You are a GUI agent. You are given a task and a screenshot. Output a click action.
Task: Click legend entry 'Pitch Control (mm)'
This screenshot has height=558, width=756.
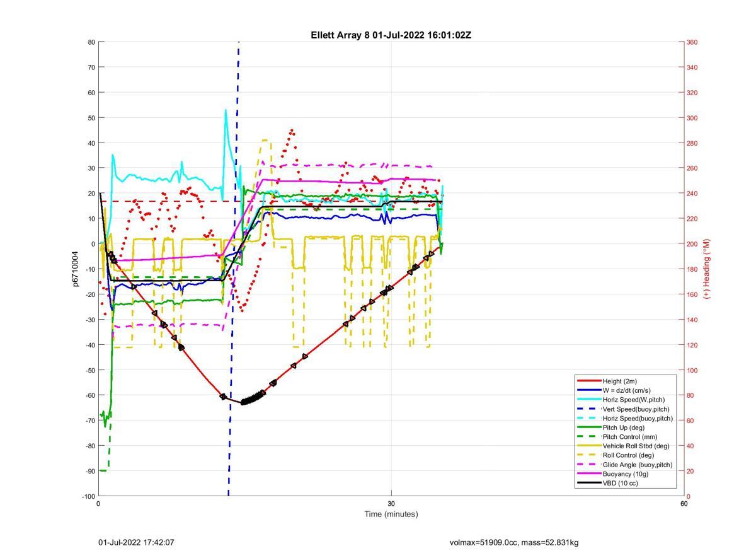pos(629,437)
